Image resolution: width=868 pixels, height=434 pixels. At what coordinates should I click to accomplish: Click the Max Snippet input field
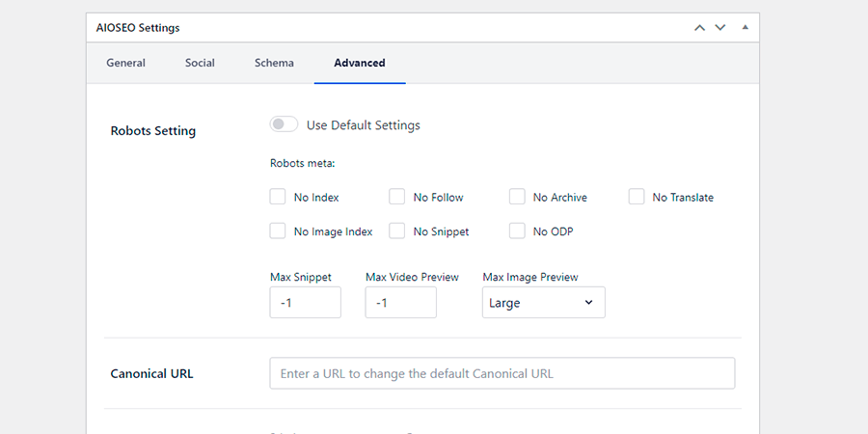(x=305, y=303)
